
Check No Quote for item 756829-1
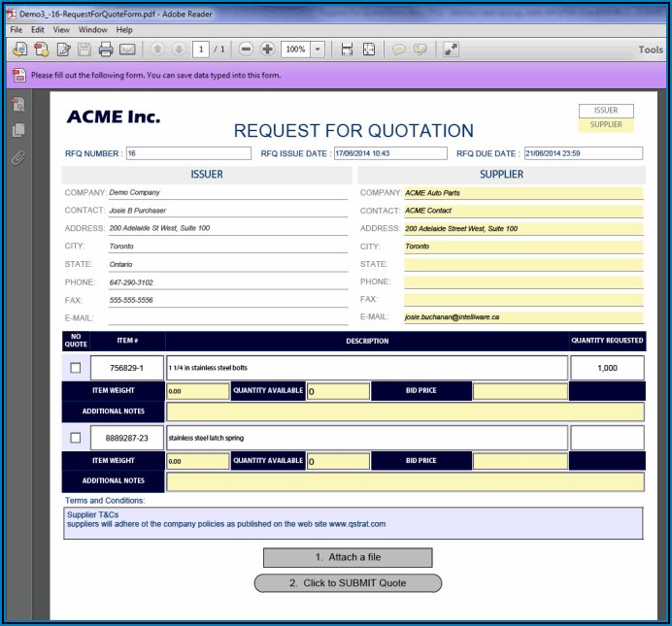tap(76, 368)
